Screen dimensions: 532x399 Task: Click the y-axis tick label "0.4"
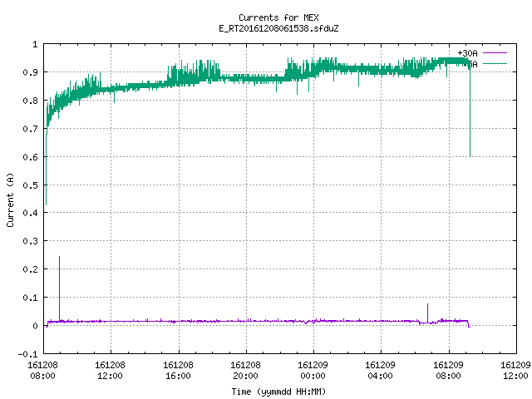pos(30,213)
